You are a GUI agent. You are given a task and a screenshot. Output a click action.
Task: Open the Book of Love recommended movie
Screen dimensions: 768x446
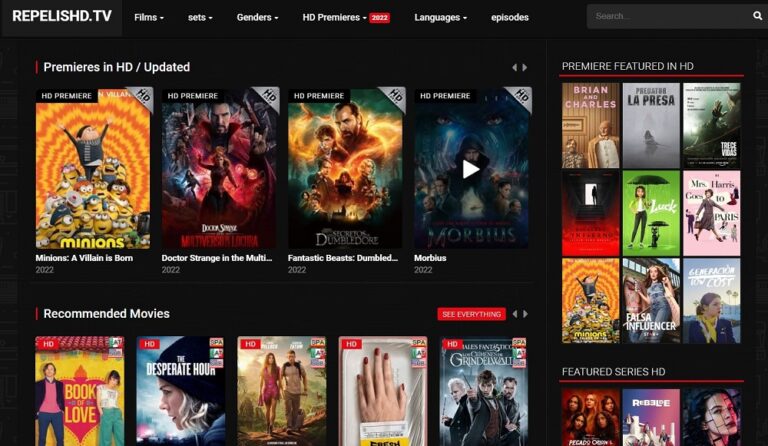click(x=79, y=391)
